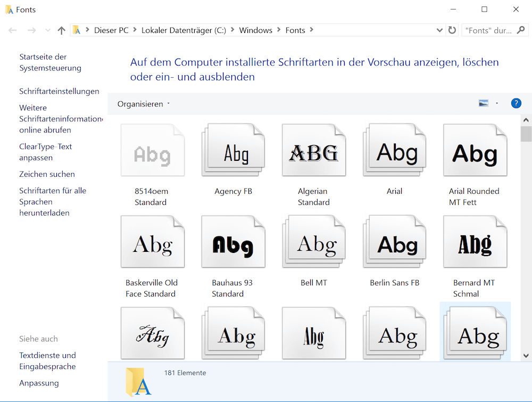
Task: Open ClearType-Text anpassen link
Action: pos(45,152)
